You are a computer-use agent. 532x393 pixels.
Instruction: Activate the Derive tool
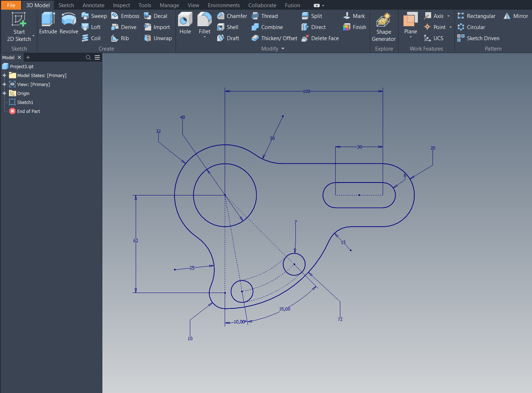(124, 27)
